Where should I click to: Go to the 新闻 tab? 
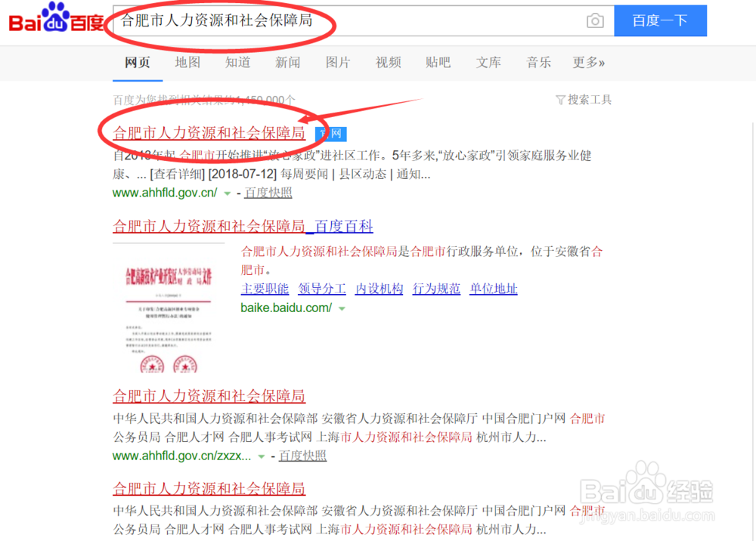coord(288,63)
